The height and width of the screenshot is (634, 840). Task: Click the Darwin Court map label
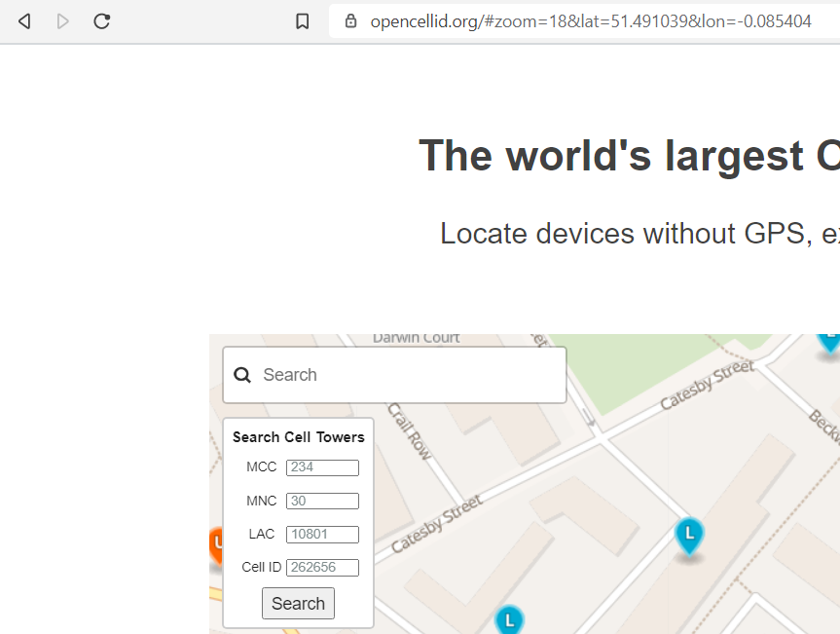tap(417, 338)
